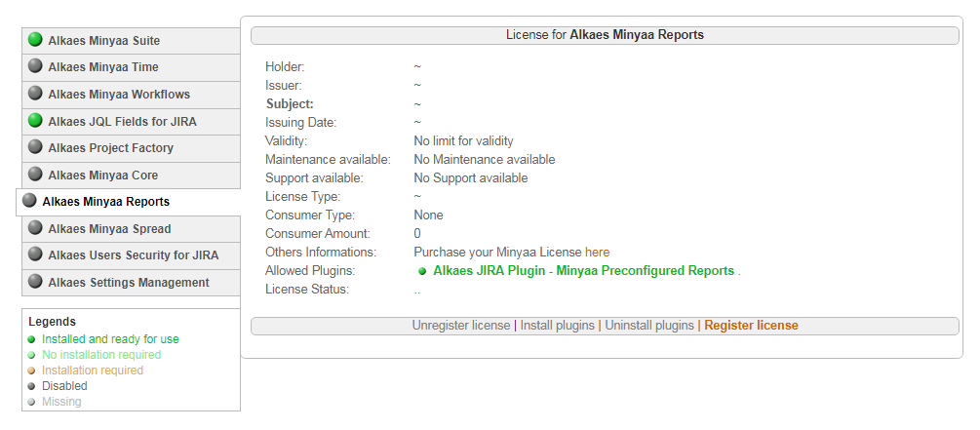Click green status icon beside Alkaes Minyaa Suite
Viewport: 980px width, 430px height.
(x=36, y=39)
